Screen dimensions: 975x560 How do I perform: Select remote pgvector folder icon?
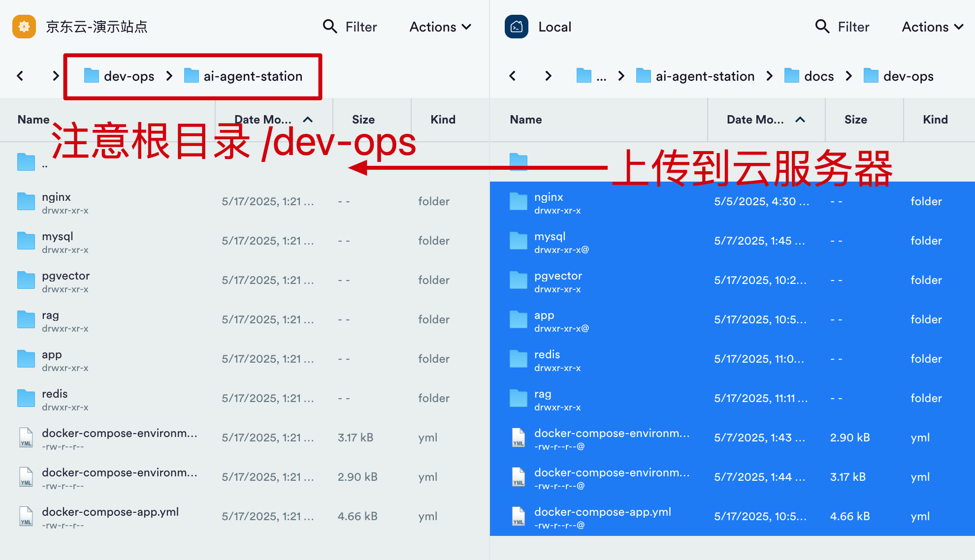pos(26,280)
